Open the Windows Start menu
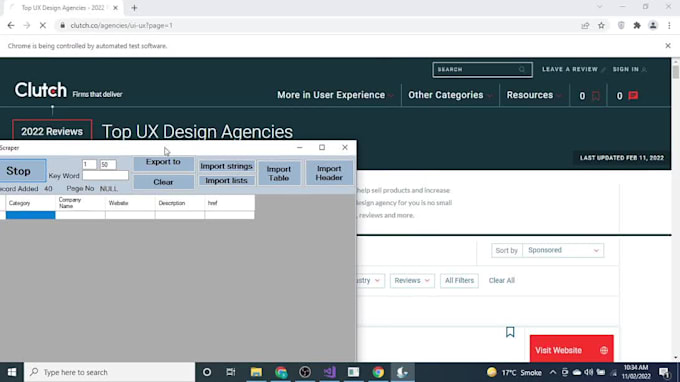 click(x=12, y=372)
